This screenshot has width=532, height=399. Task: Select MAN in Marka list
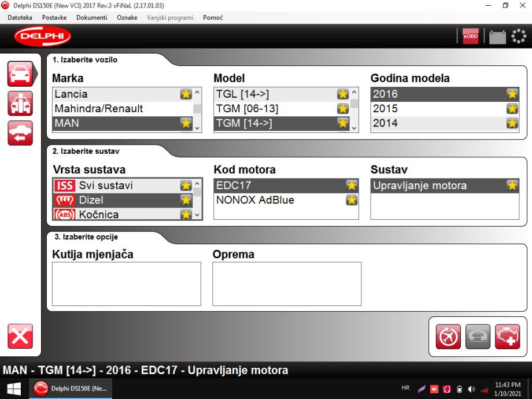click(x=123, y=123)
